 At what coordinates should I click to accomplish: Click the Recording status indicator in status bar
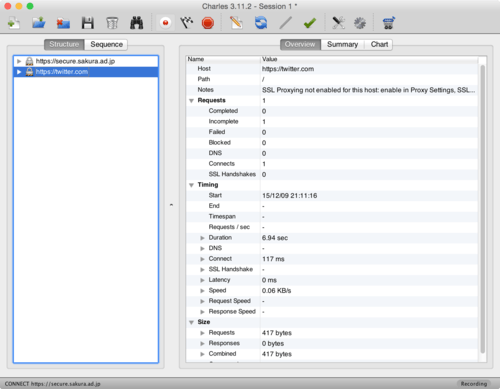click(x=474, y=384)
